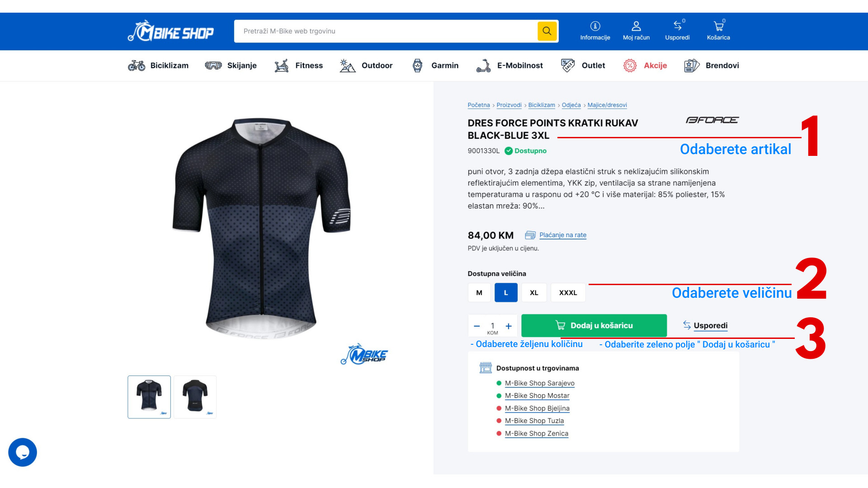Click the M-Bike Shop logo
Image resolution: width=868 pixels, height=488 pixels.
coord(170,31)
